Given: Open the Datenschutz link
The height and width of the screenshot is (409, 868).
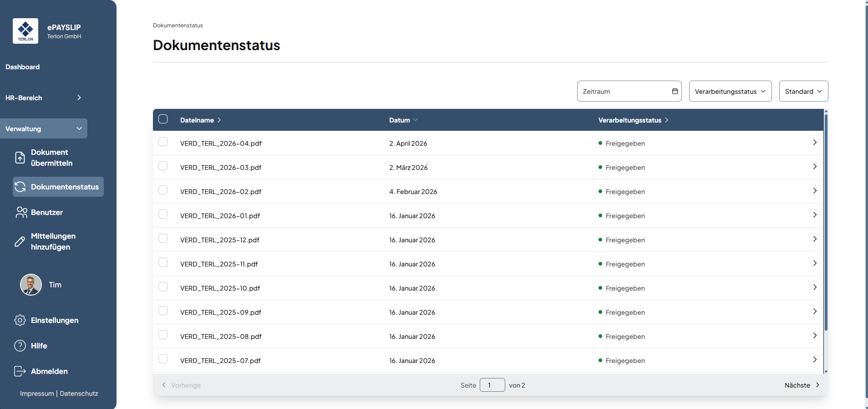Looking at the screenshot, I should coord(79,394).
